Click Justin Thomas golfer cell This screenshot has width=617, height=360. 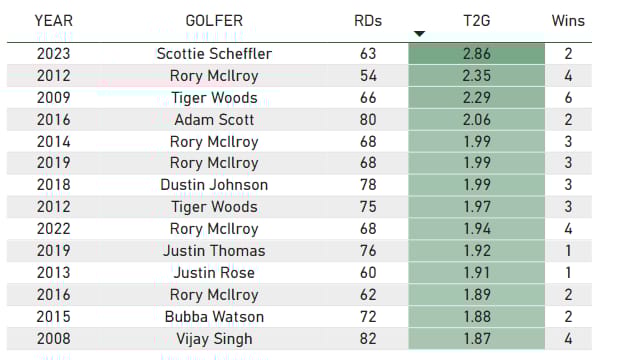[214, 251]
